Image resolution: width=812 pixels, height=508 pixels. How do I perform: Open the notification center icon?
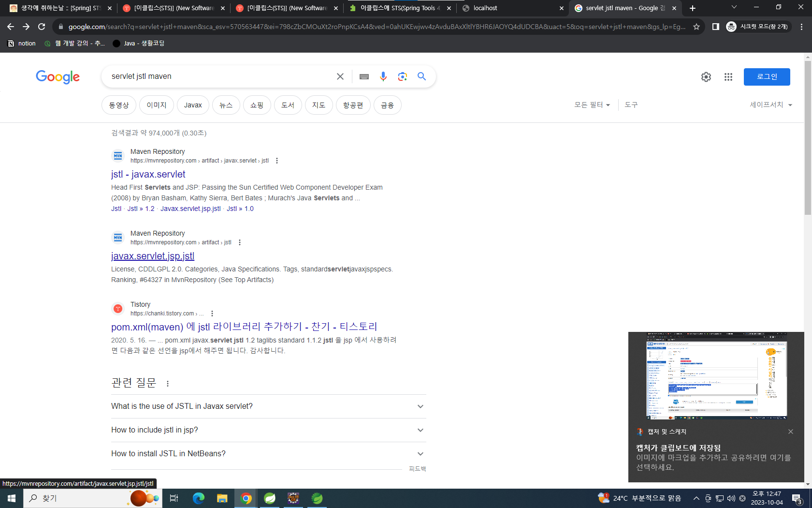(x=797, y=498)
